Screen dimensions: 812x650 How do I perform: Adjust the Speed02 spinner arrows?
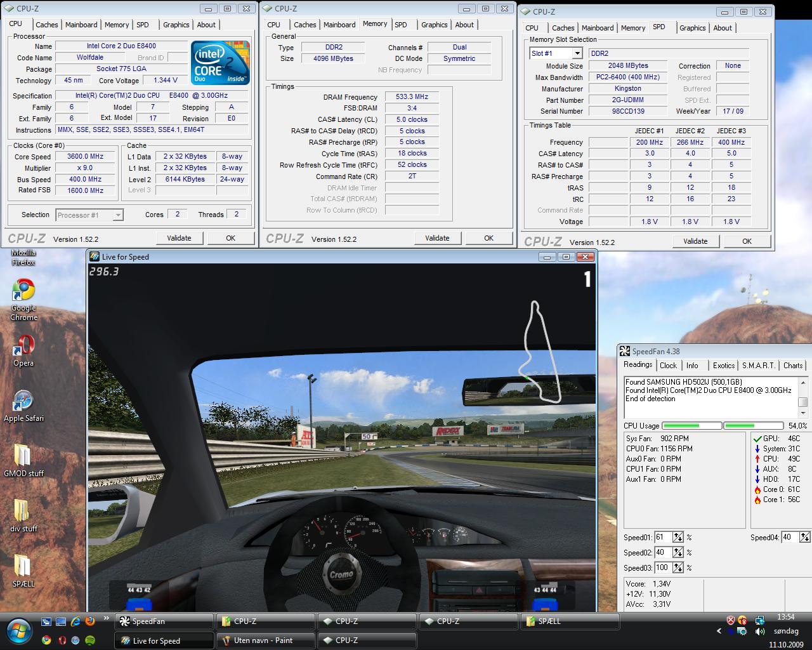click(678, 553)
